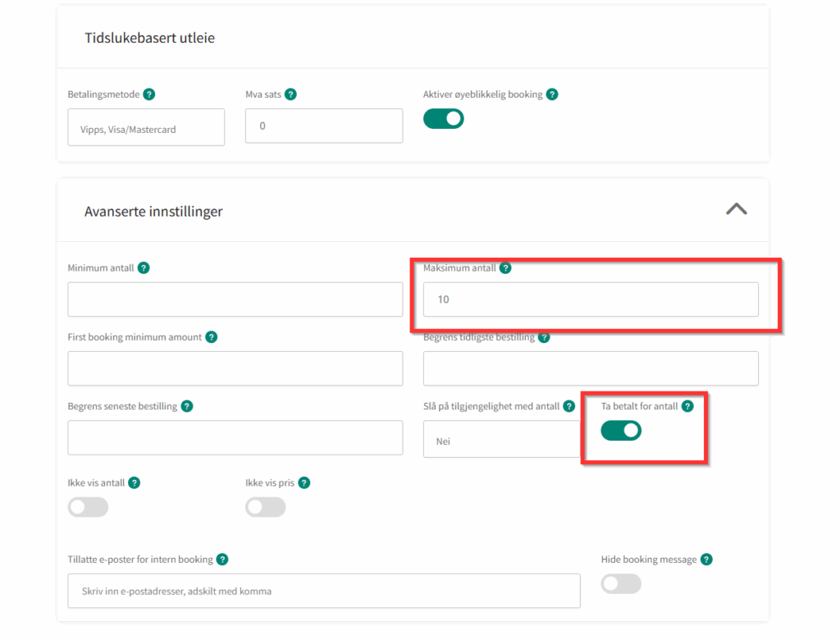Disable the Aktiver øyeblikkelig booking toggle
The image size is (840, 640).
444,119
